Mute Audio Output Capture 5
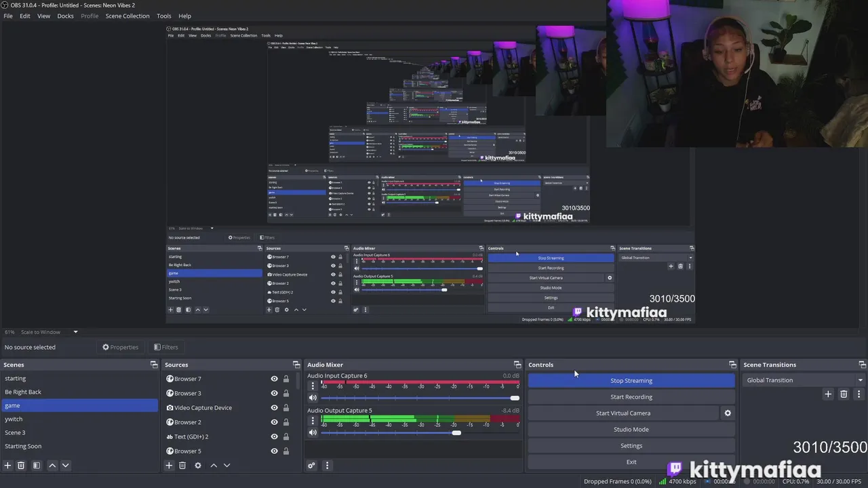The height and width of the screenshot is (488, 868). [313, 432]
